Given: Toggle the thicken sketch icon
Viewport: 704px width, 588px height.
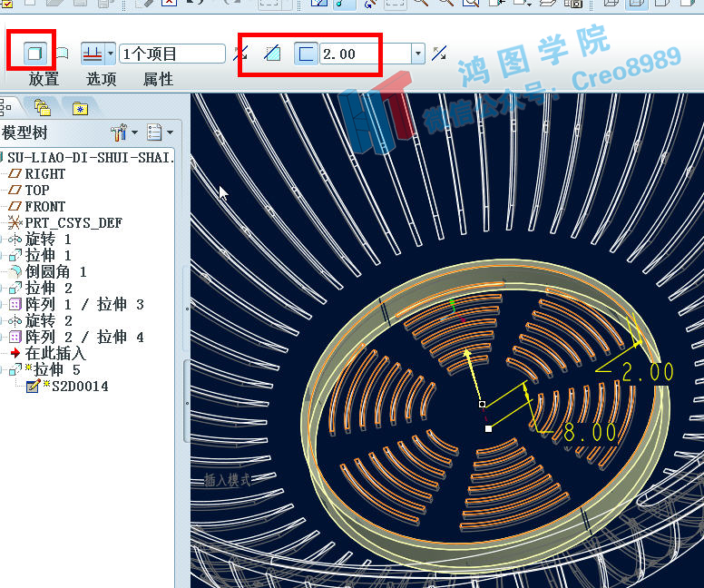Looking at the screenshot, I should [307, 54].
